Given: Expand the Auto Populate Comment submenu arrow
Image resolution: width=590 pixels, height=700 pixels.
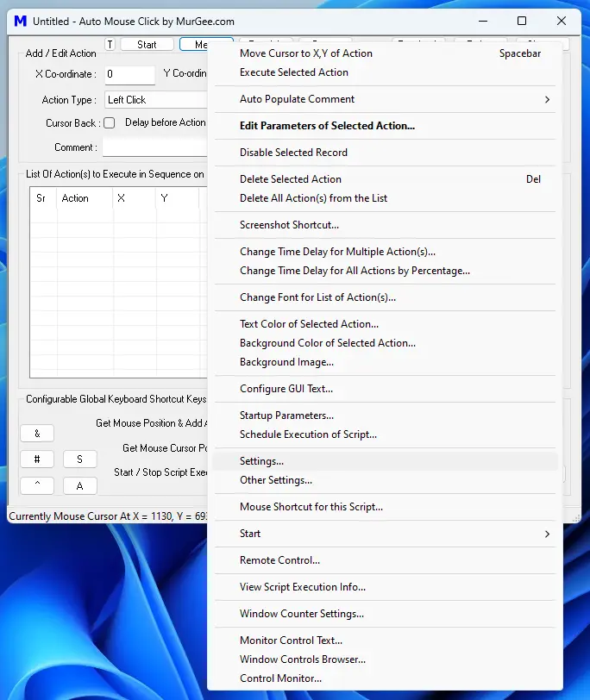Looking at the screenshot, I should [x=547, y=99].
